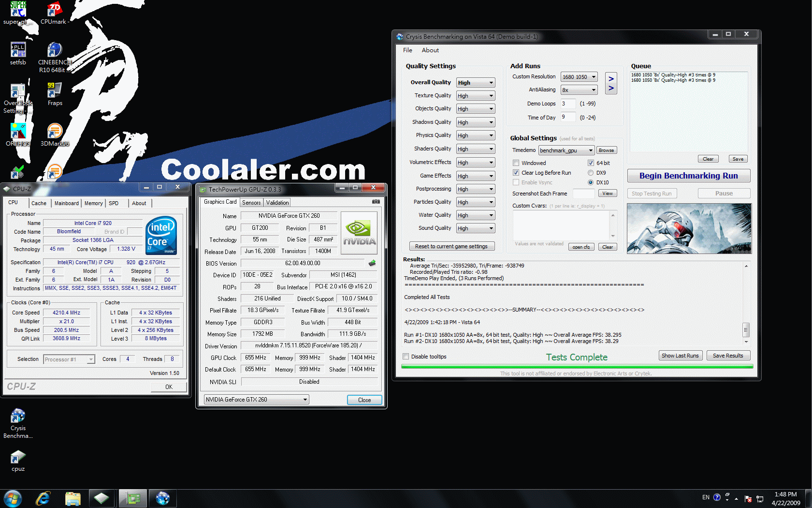This screenshot has height=508, width=812.
Task: Open Custom Resolution dropdown
Action: [x=579, y=77]
